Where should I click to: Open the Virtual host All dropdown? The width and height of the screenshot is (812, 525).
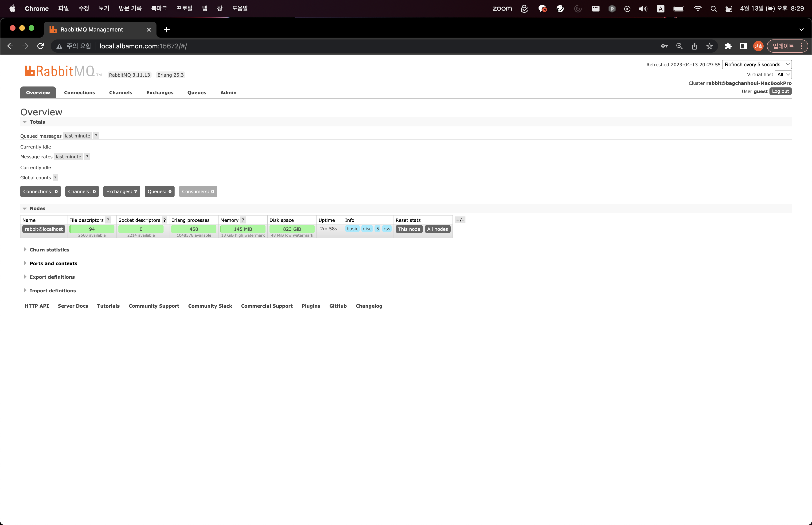[x=783, y=75]
